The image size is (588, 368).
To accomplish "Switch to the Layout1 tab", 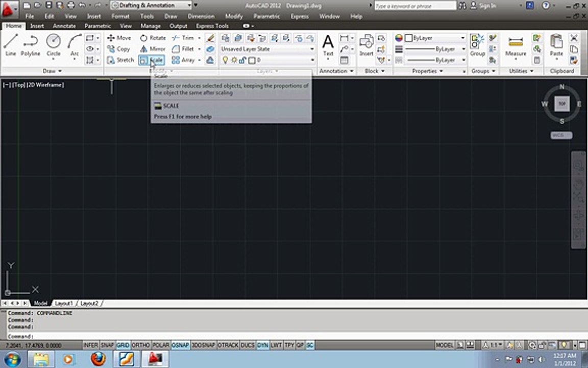I will click(x=64, y=303).
